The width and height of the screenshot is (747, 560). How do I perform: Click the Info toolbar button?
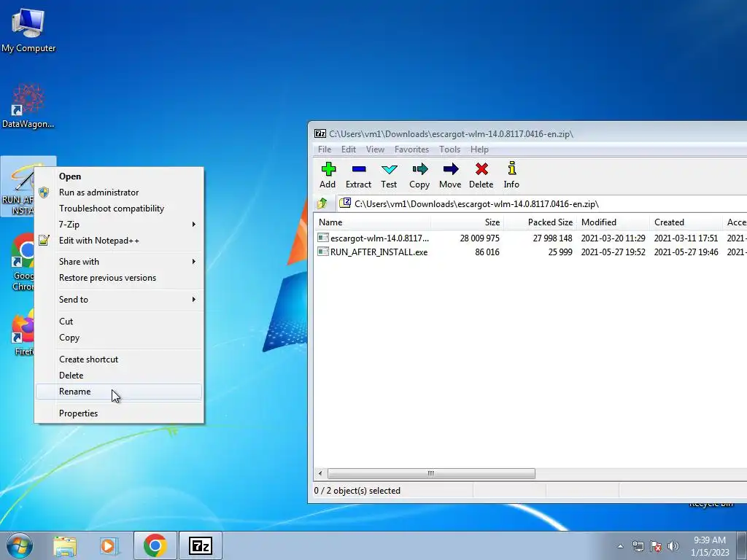click(x=511, y=176)
